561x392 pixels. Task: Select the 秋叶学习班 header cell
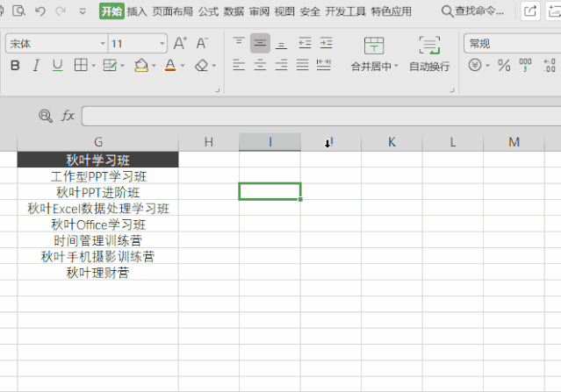(97, 160)
